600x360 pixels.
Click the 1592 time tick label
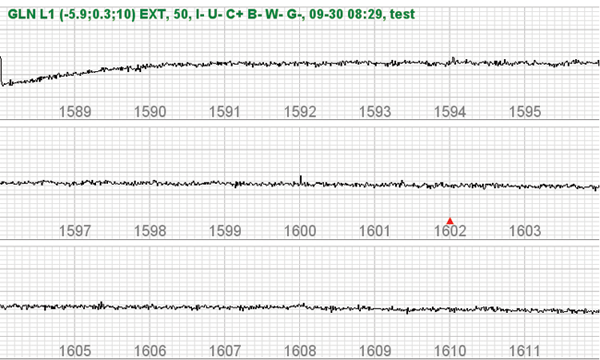pos(300,112)
